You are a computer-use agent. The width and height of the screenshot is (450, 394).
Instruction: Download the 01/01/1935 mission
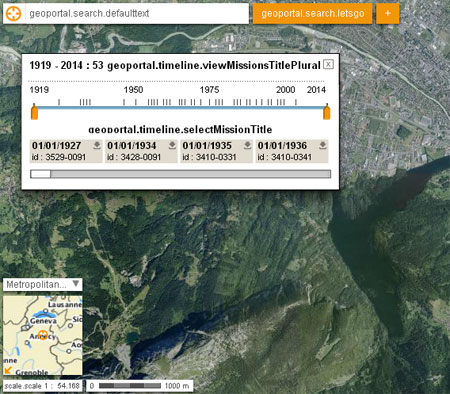click(x=247, y=145)
